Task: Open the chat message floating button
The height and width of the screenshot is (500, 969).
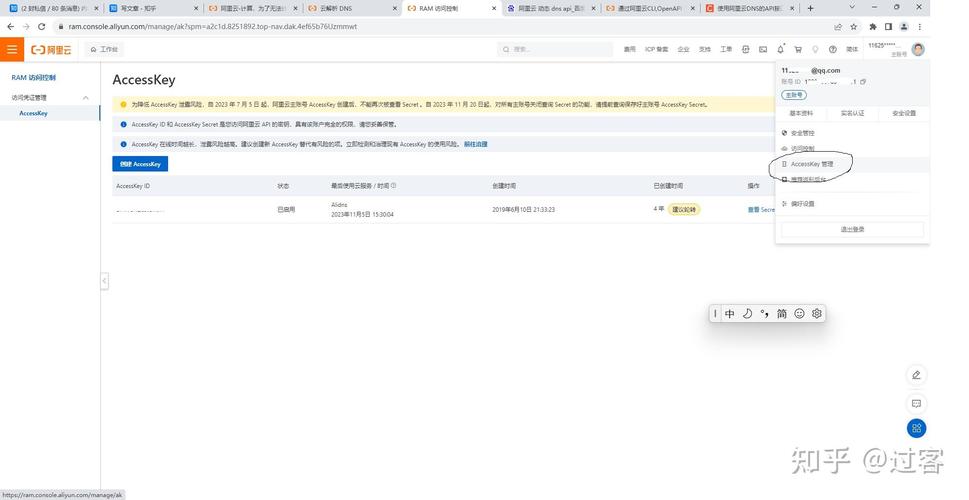Action: (916, 404)
